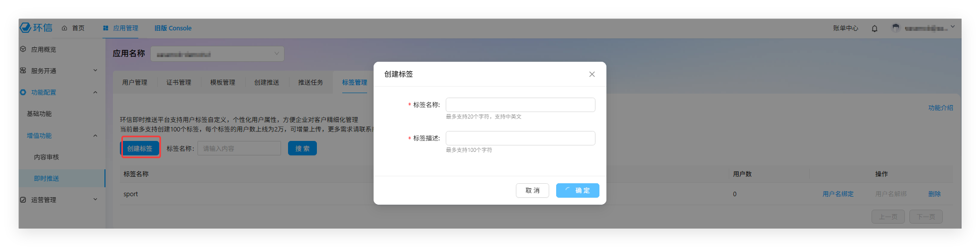The height and width of the screenshot is (247, 980).
Task: Open the 旧版 Console link
Action: point(173,28)
